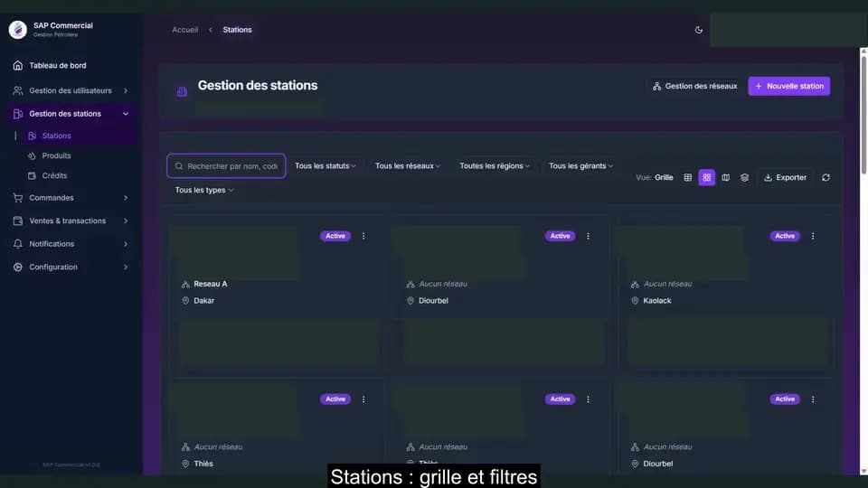Click the Exporter button

[x=785, y=178]
